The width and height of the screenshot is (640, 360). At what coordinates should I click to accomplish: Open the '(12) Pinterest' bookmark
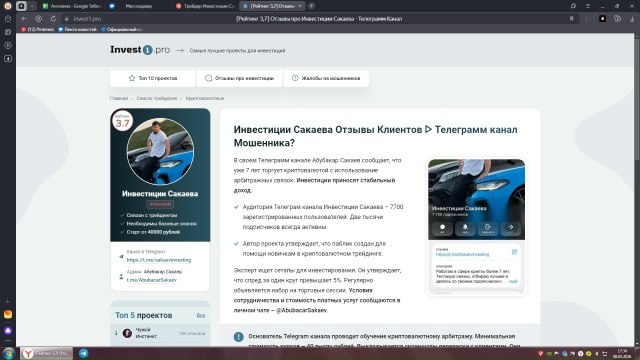(38, 29)
